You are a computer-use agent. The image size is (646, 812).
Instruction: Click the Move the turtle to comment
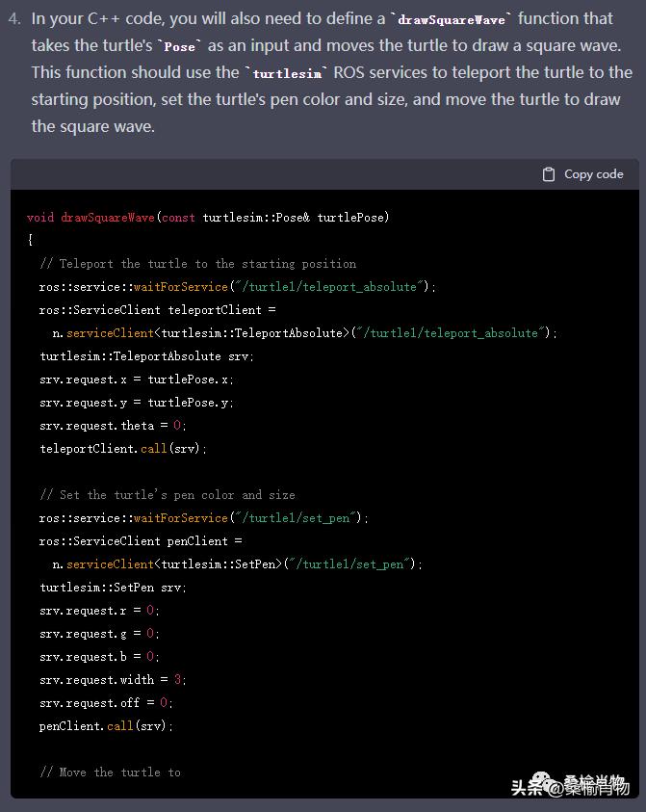pos(110,773)
